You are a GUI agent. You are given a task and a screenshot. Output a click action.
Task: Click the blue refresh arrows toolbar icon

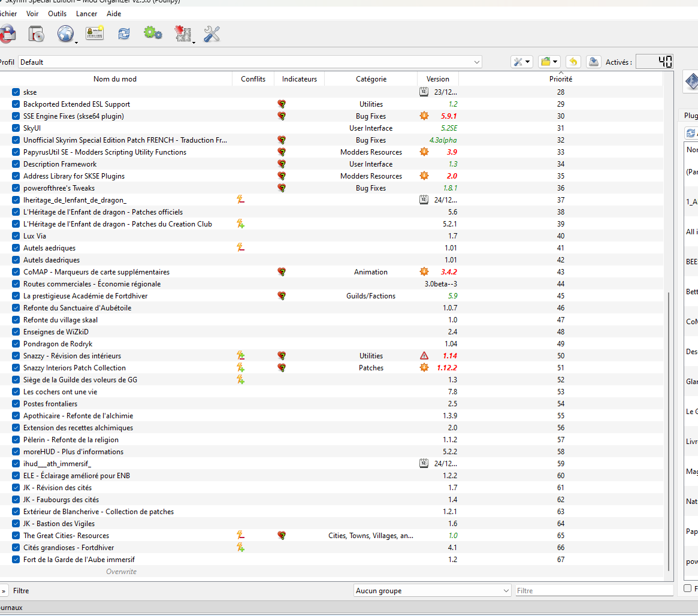coord(124,34)
